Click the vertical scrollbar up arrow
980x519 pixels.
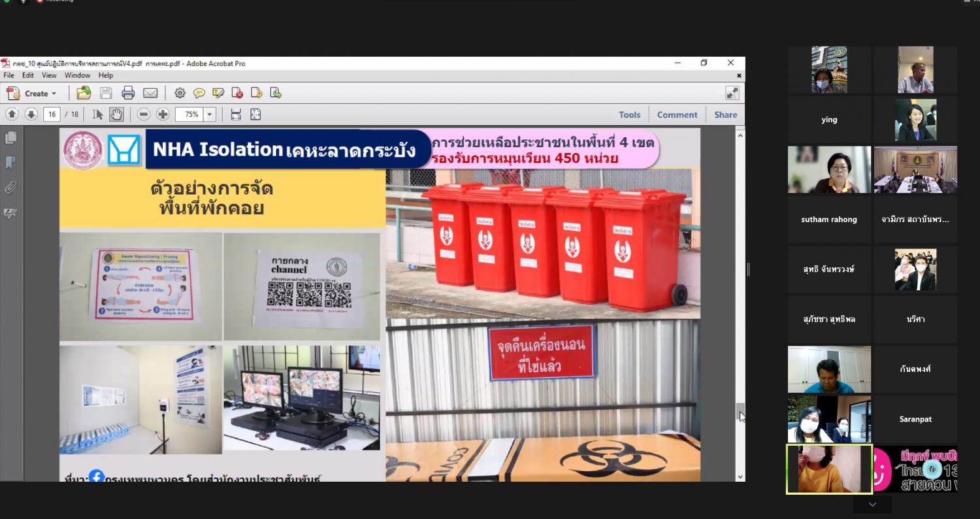point(740,135)
